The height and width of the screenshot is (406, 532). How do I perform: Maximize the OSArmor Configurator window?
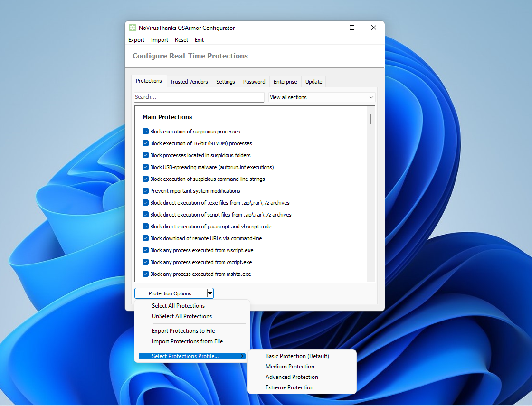click(352, 28)
